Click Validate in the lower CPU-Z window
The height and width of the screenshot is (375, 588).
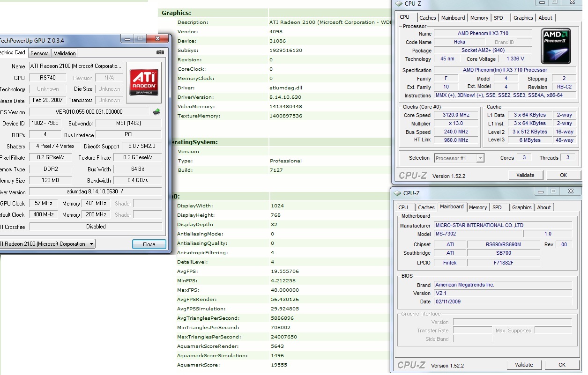(524, 365)
